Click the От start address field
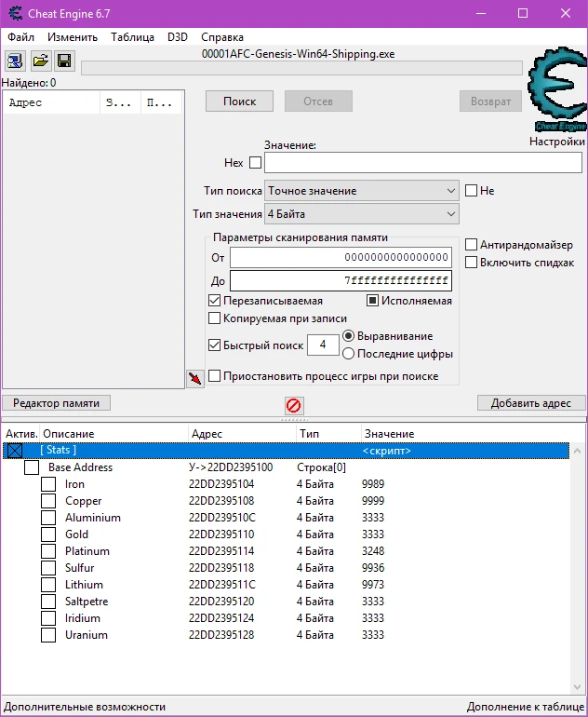 [x=341, y=257]
